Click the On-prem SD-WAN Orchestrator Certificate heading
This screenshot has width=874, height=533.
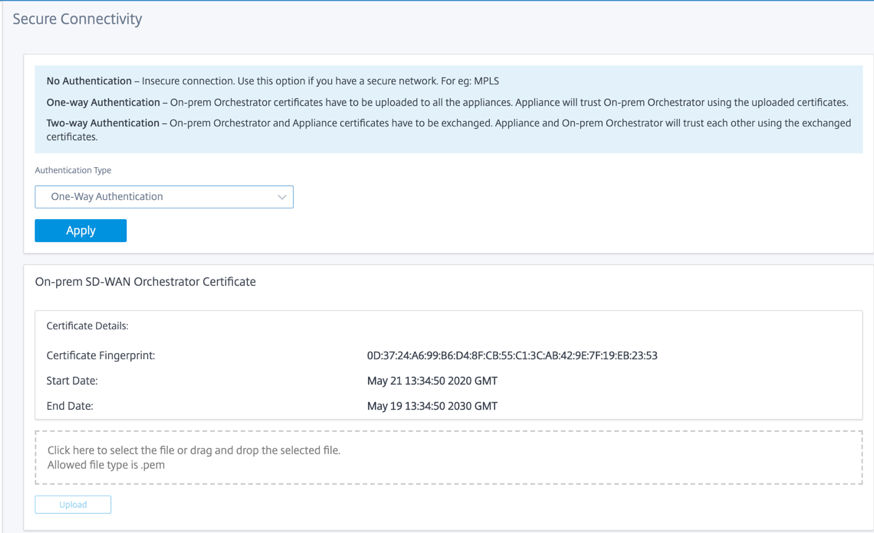[x=145, y=282]
